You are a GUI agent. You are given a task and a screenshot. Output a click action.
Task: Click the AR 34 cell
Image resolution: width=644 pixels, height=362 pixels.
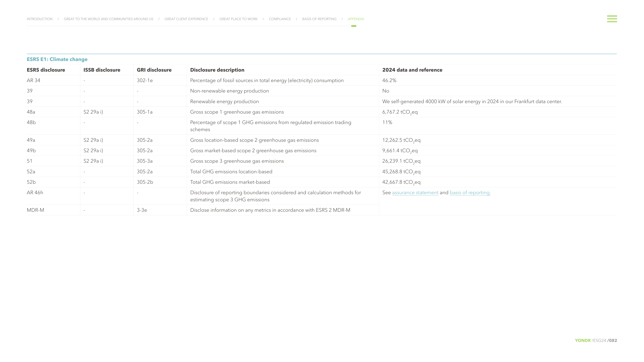pos(33,80)
